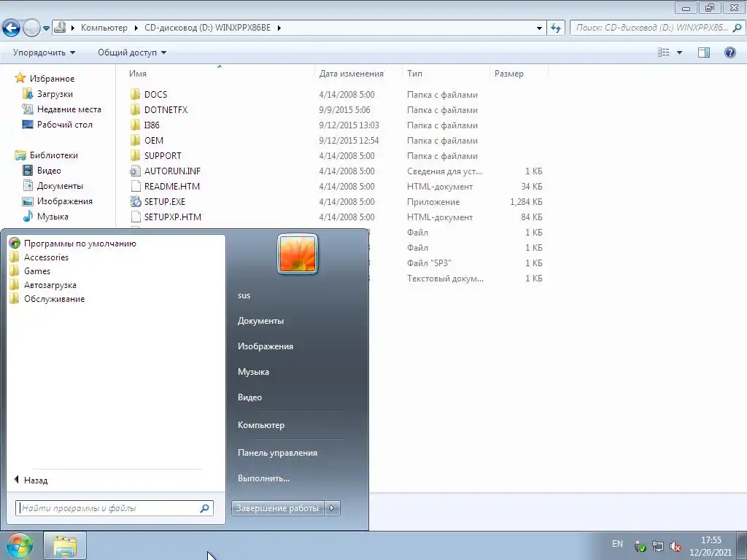
Task: Click the Файл "SP3" type cell
Action: (429, 262)
